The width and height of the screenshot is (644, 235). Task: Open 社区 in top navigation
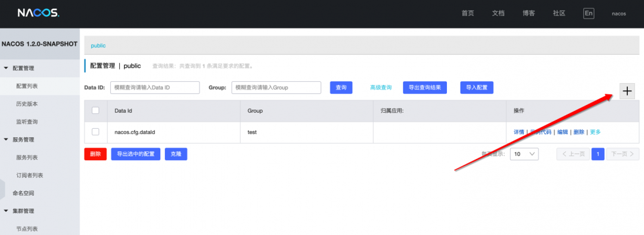pyautogui.click(x=559, y=13)
